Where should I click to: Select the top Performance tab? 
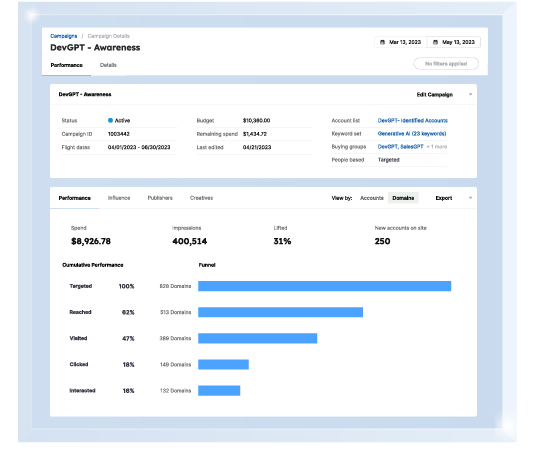click(66, 65)
